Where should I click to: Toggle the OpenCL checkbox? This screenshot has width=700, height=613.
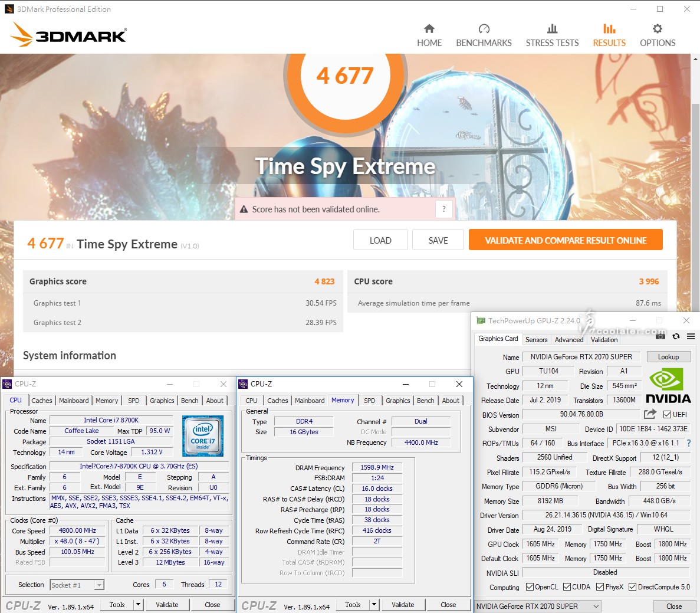(x=530, y=587)
